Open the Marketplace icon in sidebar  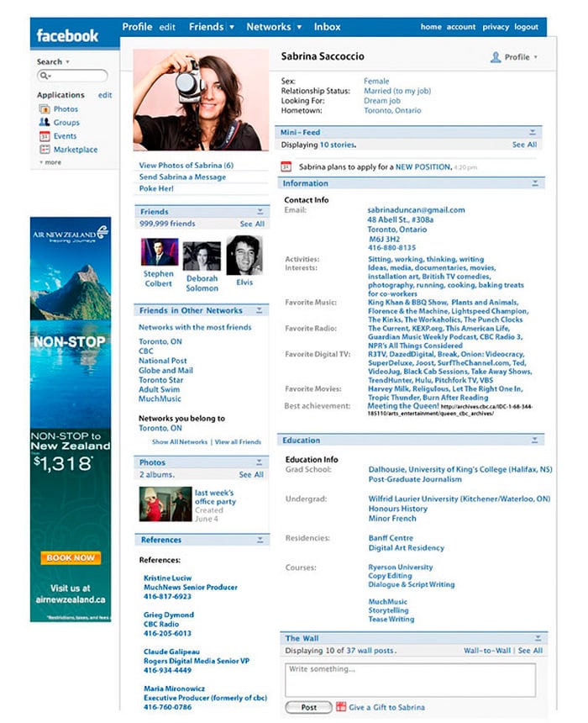pos(45,150)
